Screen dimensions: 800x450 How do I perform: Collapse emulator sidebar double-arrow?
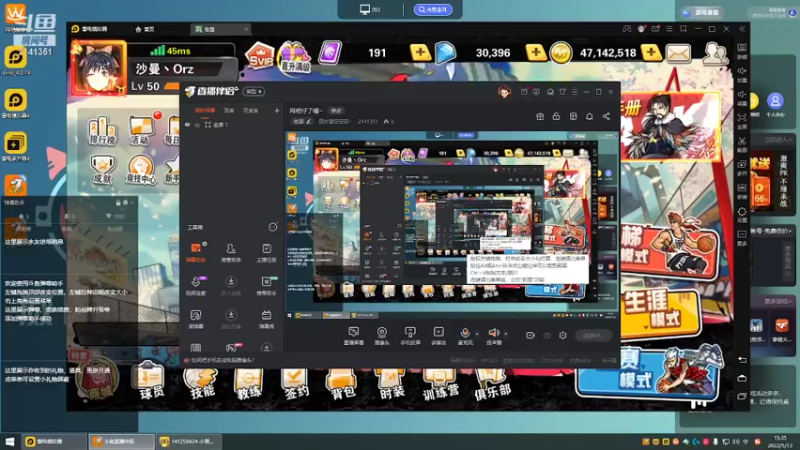(742, 29)
